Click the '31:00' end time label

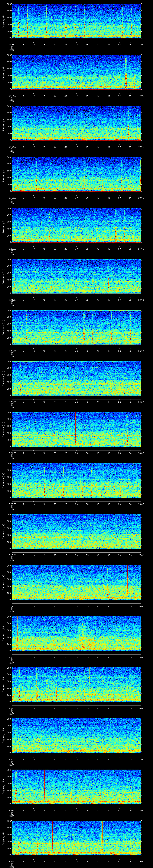point(141,759)
